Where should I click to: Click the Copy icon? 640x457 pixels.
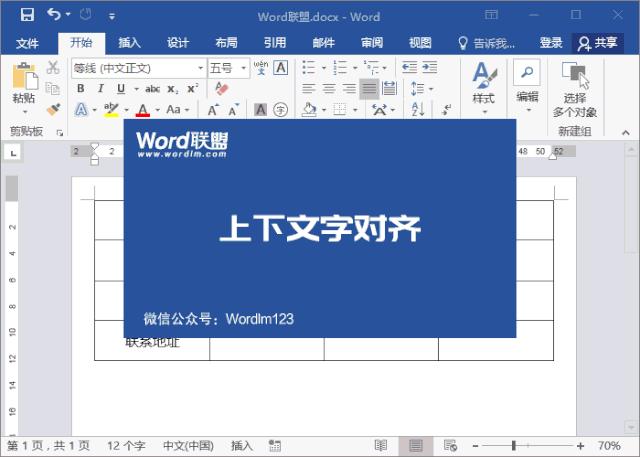[x=53, y=88]
